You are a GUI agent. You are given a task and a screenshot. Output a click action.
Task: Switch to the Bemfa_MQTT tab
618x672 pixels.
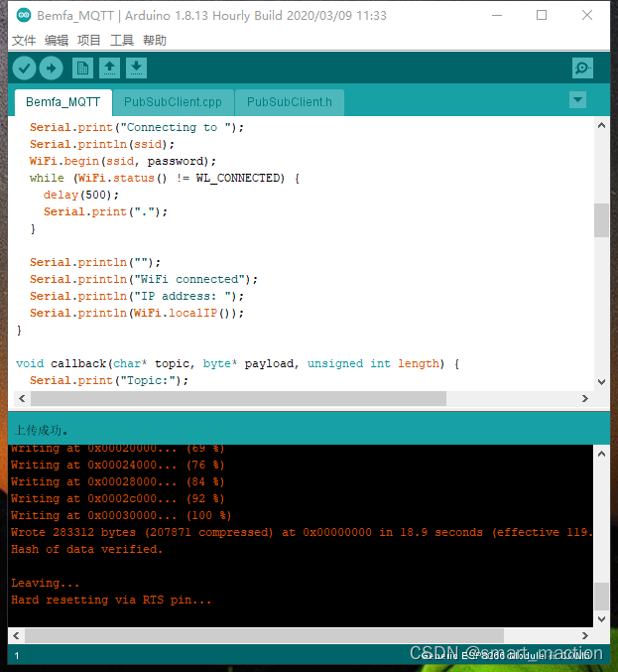[x=62, y=102]
